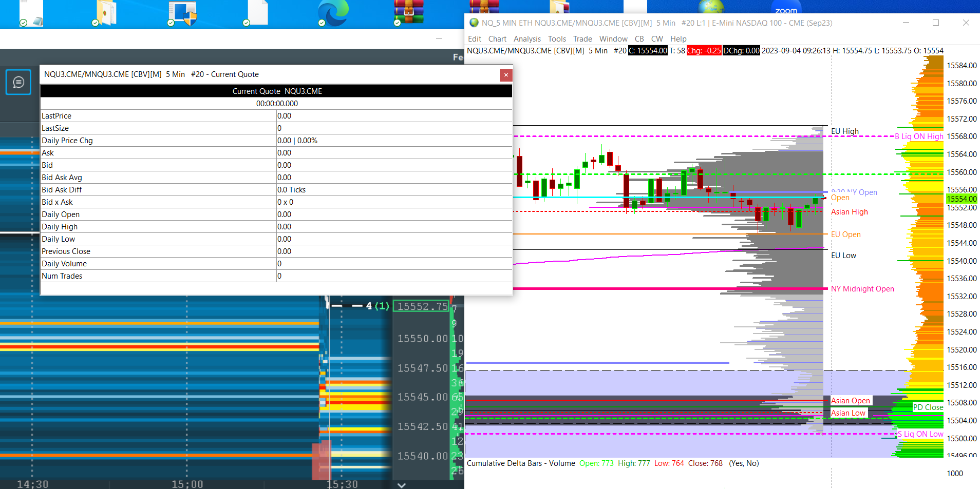
Task: Click the Current Quote NQU3.CME header bar
Action: pos(276,91)
